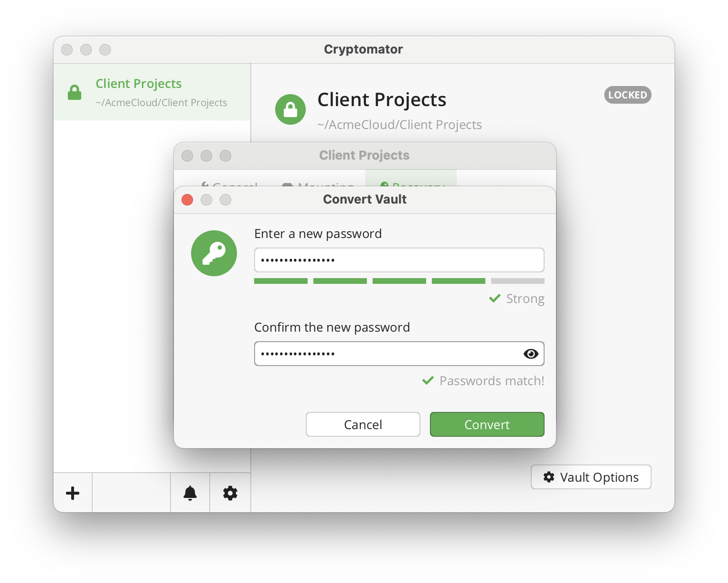
Task: Reveal the confirmed password with eye icon
Action: click(531, 354)
